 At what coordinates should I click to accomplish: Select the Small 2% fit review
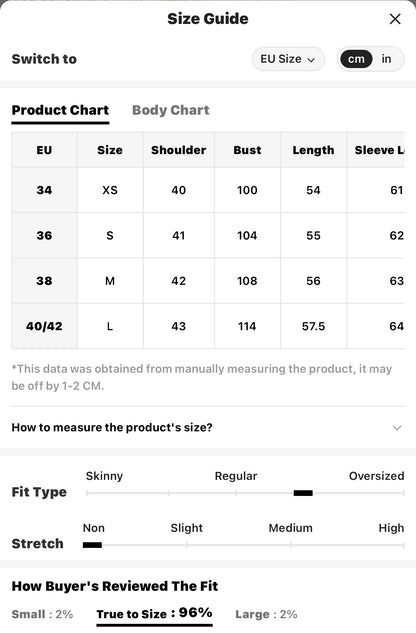click(42, 614)
